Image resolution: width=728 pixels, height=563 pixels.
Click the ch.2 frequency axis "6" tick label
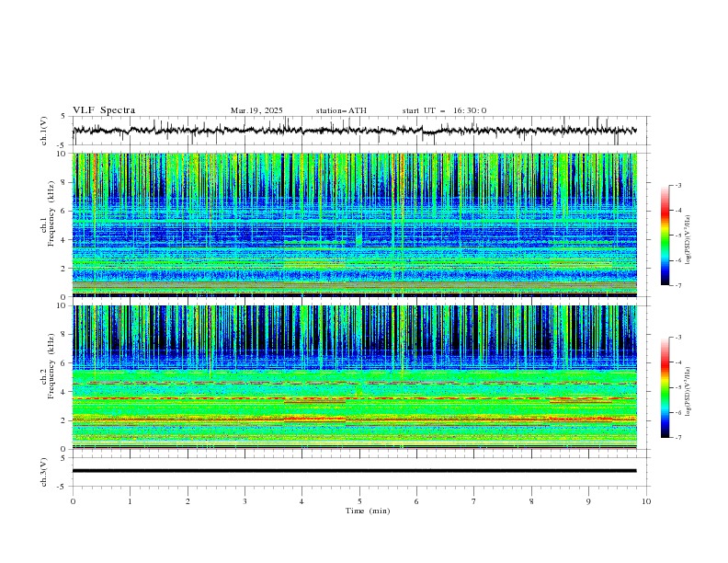coord(64,363)
